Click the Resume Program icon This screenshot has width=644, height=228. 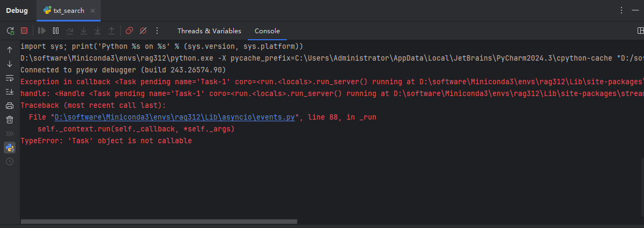(x=42, y=31)
